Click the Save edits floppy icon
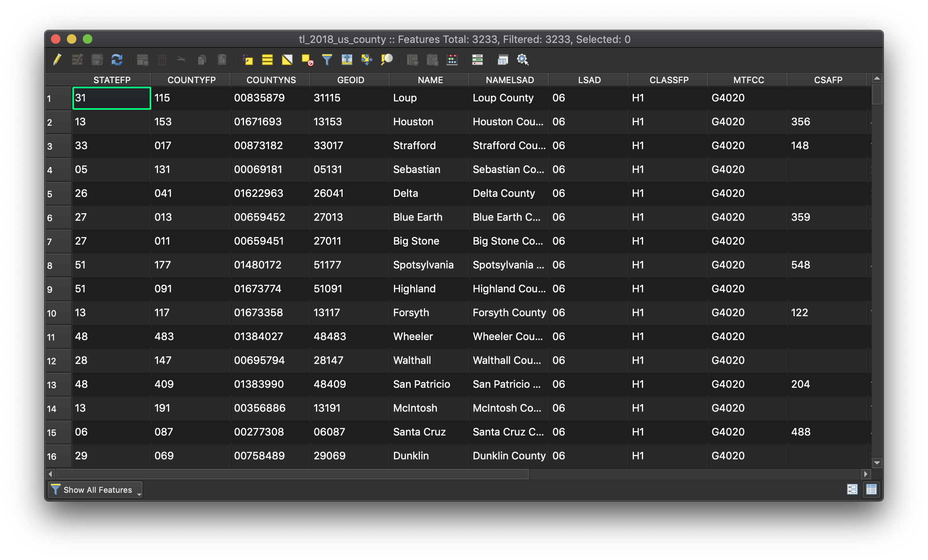928x560 pixels. click(x=97, y=60)
